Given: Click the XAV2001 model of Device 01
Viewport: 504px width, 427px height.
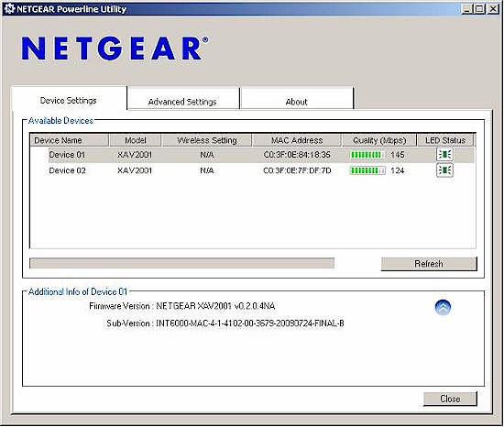Looking at the screenshot, I should 135,155.
